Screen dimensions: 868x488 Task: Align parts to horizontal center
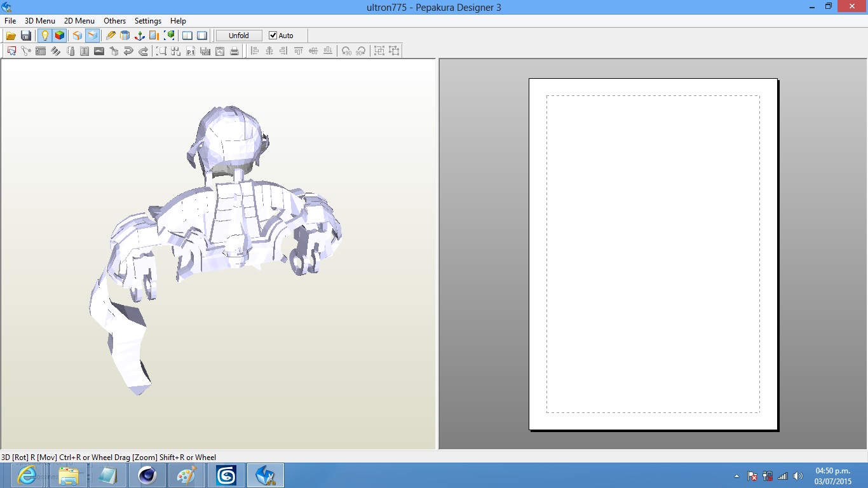pos(269,51)
